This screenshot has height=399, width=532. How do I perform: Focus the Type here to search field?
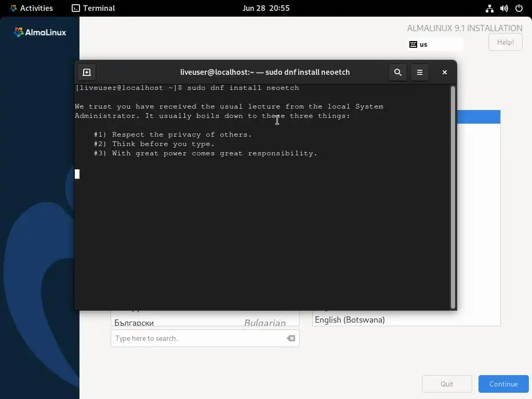tap(205, 338)
